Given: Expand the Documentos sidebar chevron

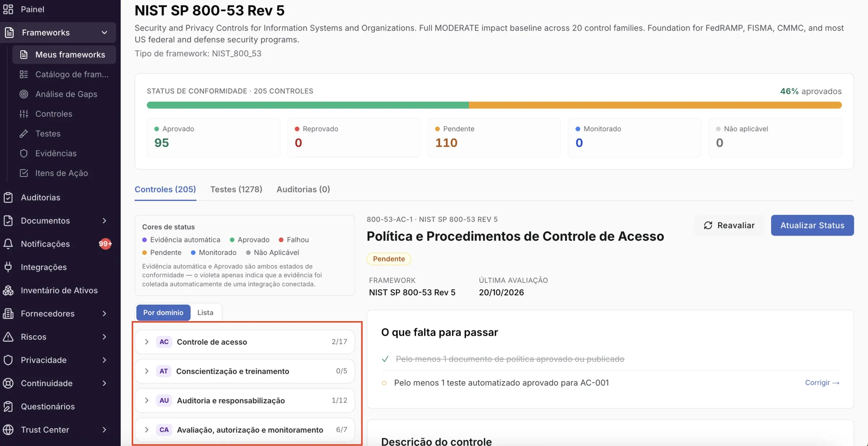Looking at the screenshot, I should (104, 220).
